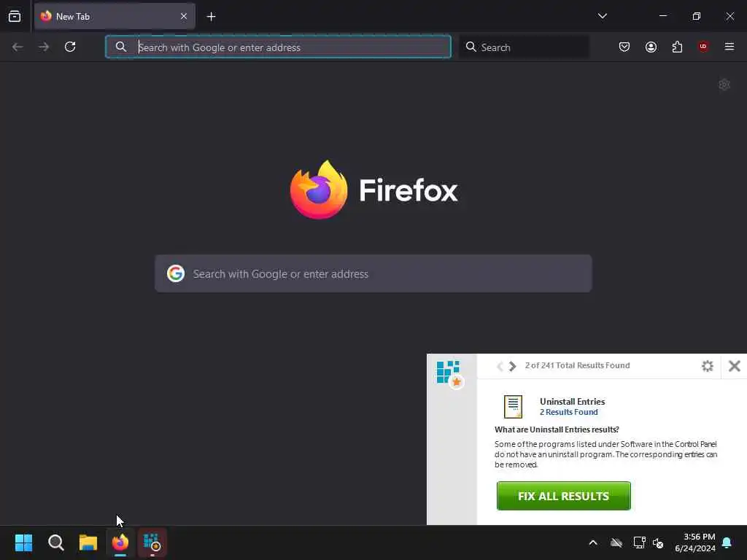Click the Google logo in search field
The height and width of the screenshot is (560, 747).
coord(176,274)
